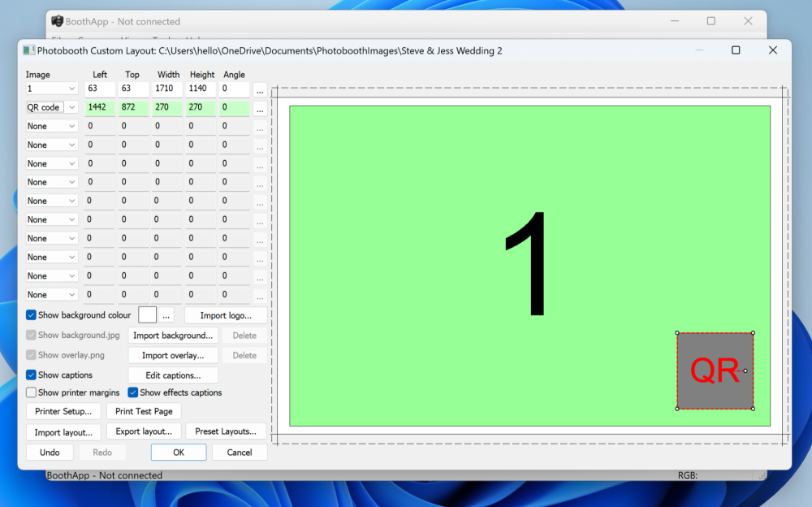Screen dimensions: 812x507
Task: Click Import background... button
Action: click(173, 336)
